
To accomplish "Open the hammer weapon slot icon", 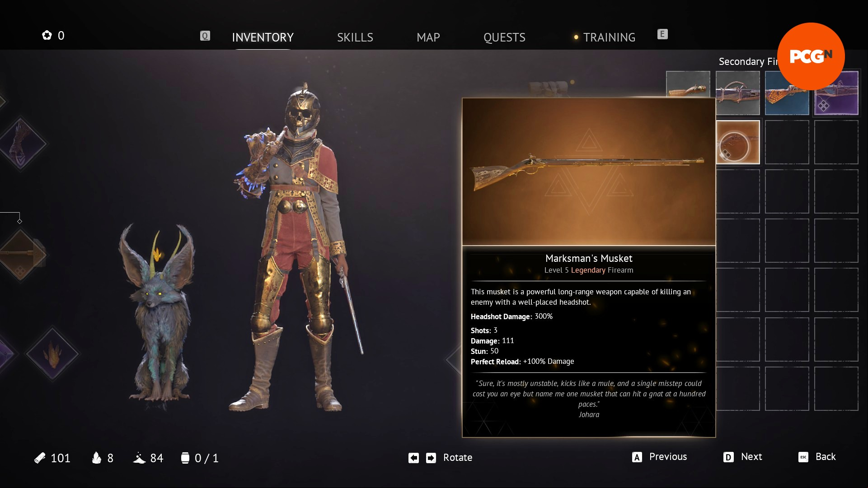I will tap(22, 255).
